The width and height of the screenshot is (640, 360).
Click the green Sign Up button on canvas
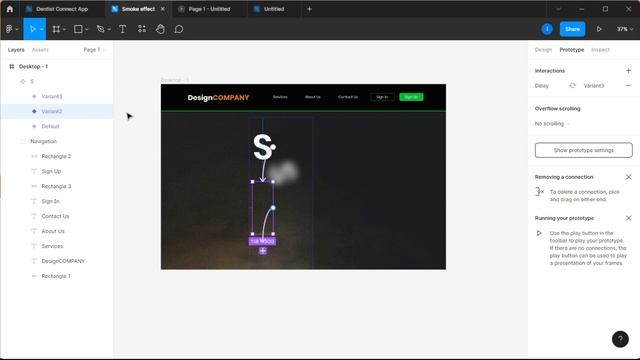tap(411, 97)
